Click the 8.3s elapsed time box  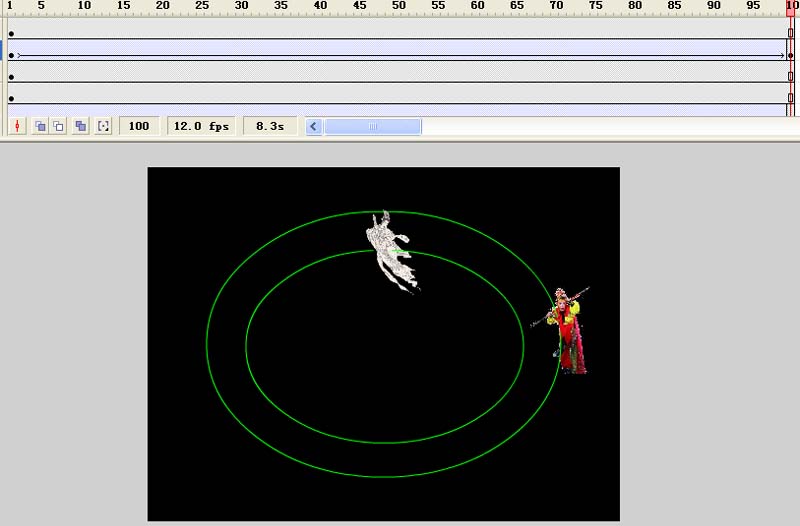270,126
